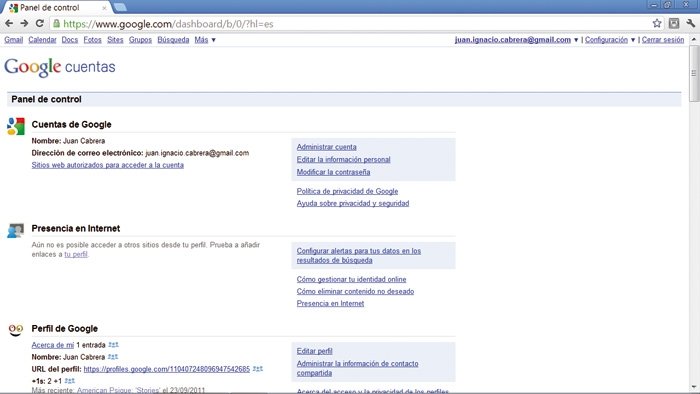Click the account email address at top right
Viewport: 700px width, 394px height.
click(x=513, y=40)
